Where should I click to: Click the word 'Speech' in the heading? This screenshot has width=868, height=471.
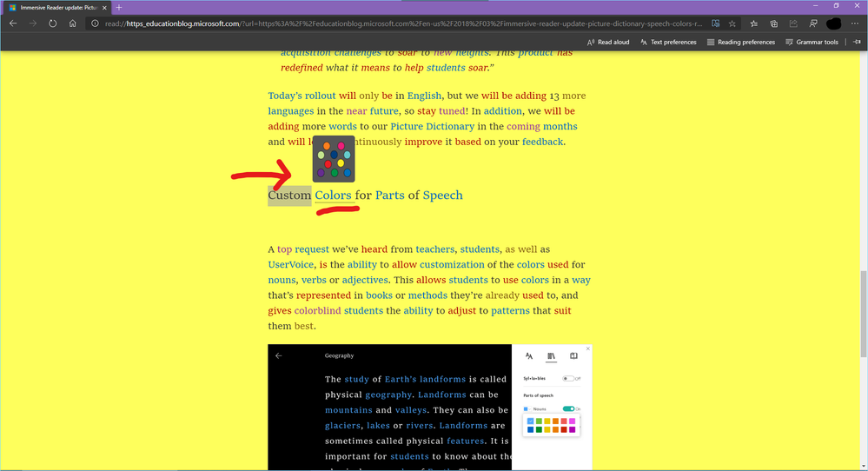[x=443, y=196]
